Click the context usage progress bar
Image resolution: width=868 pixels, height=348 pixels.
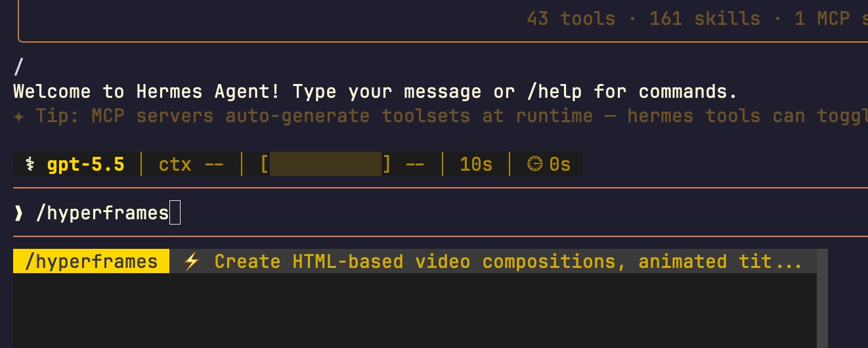pyautogui.click(x=326, y=164)
